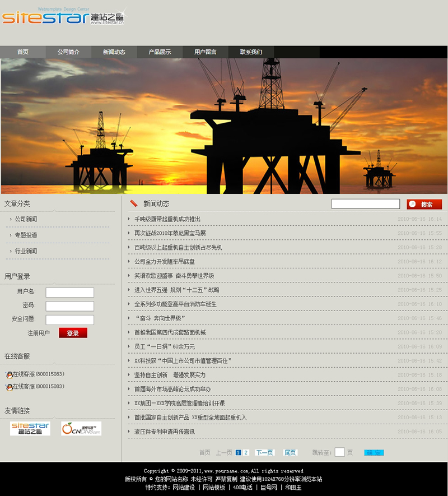Viewport: 448px width, 496px height.
Task: Focus the 用户名 username input field
Action: coord(69,293)
